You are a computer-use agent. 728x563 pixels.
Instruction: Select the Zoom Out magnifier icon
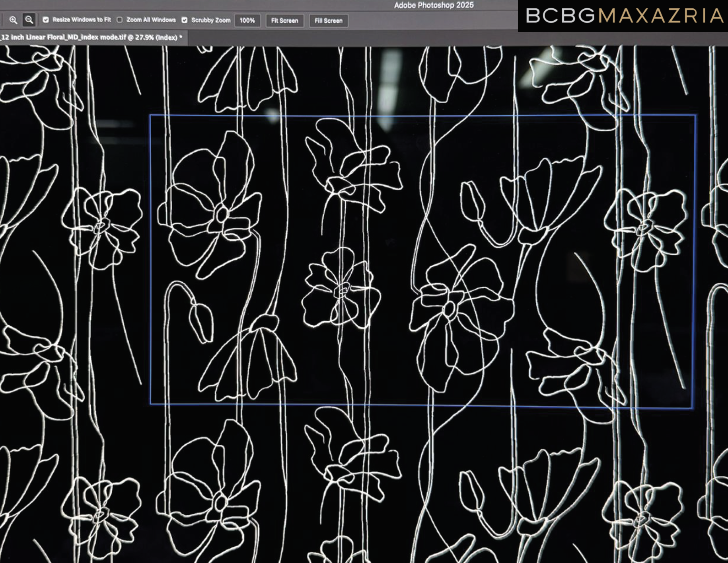click(x=29, y=20)
